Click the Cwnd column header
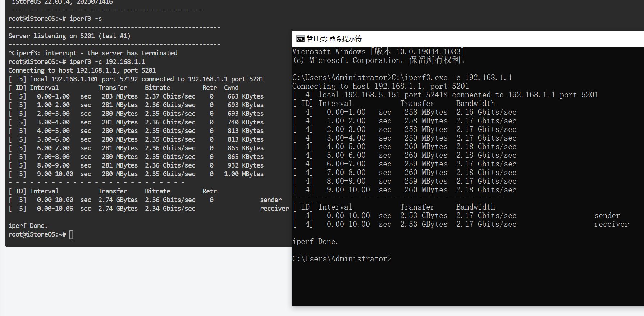 [231, 88]
